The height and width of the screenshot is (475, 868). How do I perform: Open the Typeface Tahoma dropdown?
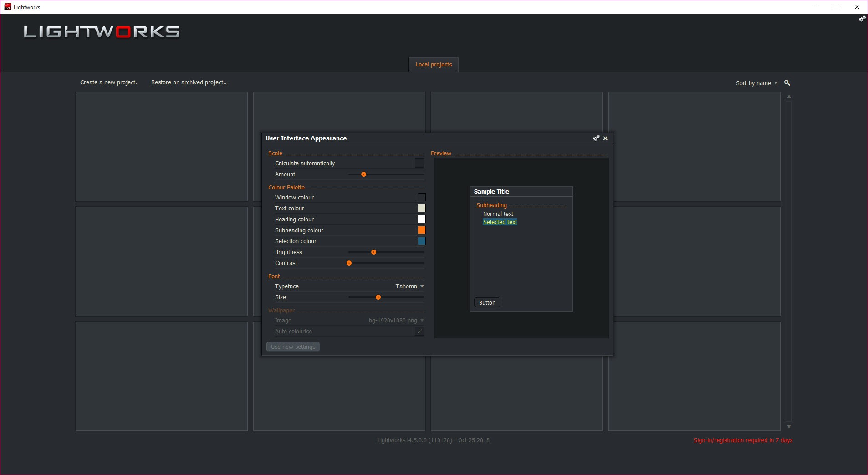[x=409, y=286]
